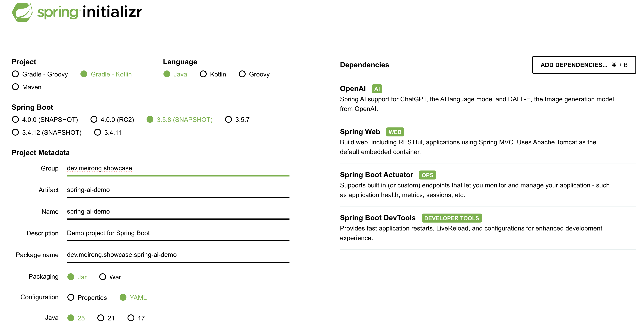Click the WEB tag badge beside Spring Web
The image size is (644, 326).
[x=395, y=132]
